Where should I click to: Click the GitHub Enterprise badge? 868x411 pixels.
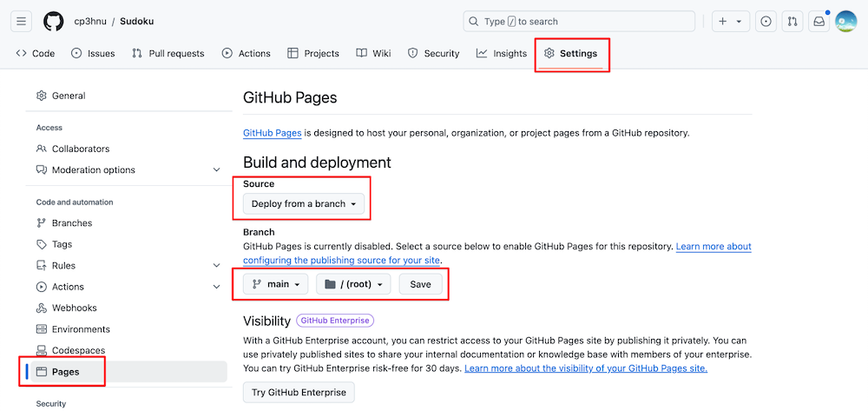click(335, 320)
